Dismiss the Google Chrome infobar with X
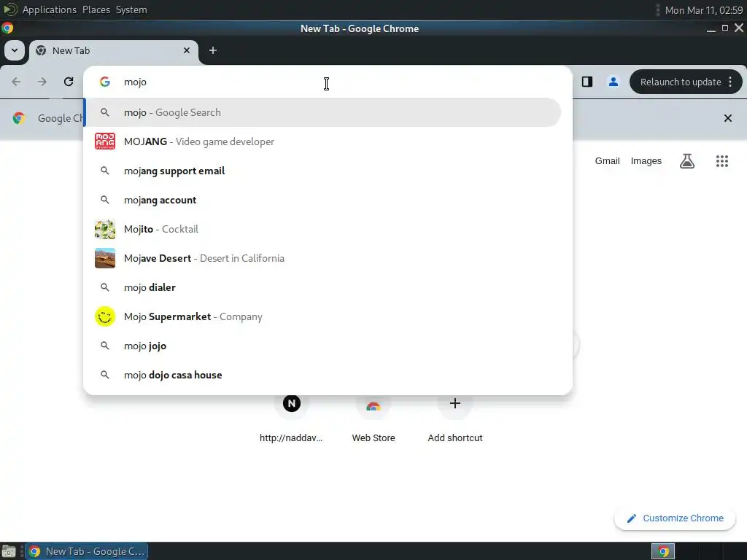 [x=728, y=118]
